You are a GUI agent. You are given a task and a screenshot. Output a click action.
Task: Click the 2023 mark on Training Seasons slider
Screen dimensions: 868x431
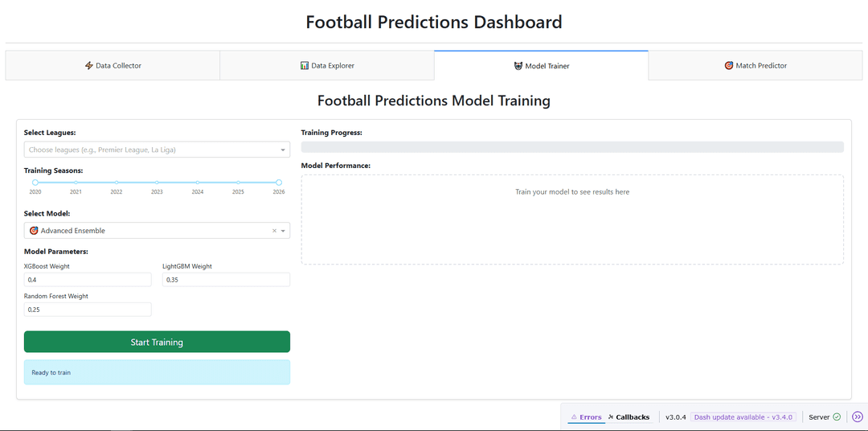(157, 183)
